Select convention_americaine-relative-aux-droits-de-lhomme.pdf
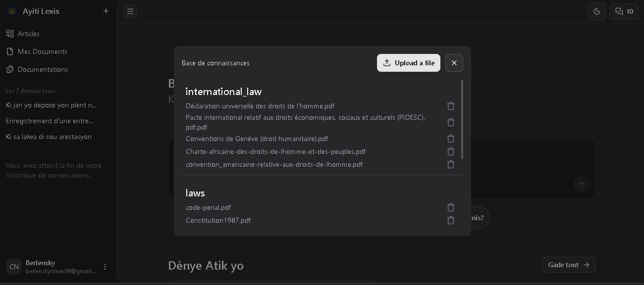Viewport: 644px width, 285px height. pos(274,164)
